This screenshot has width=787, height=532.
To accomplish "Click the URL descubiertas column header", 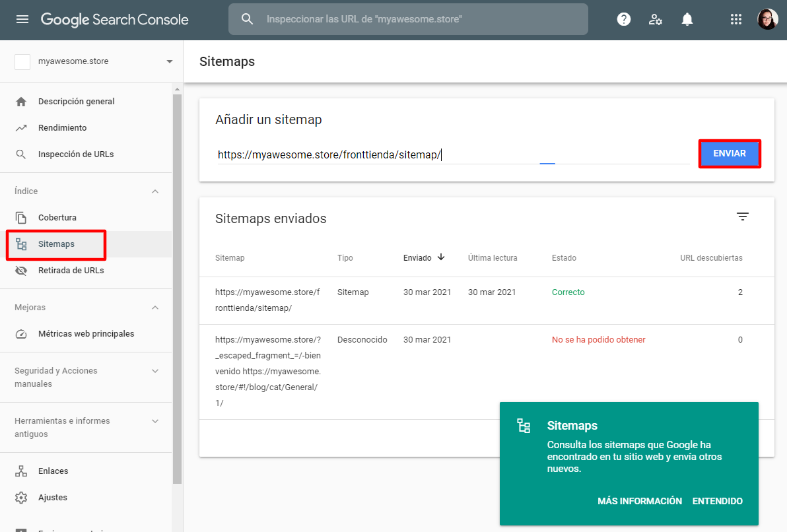I will tap(711, 258).
